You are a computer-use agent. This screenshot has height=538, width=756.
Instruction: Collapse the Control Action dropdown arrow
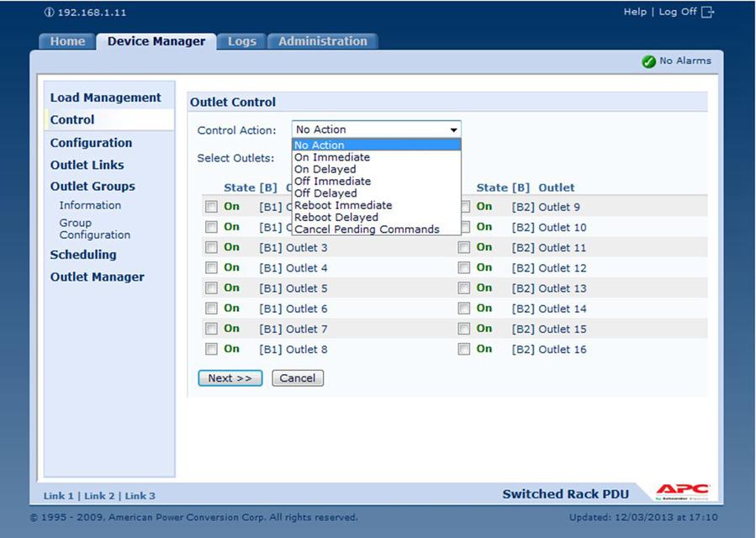(453, 130)
